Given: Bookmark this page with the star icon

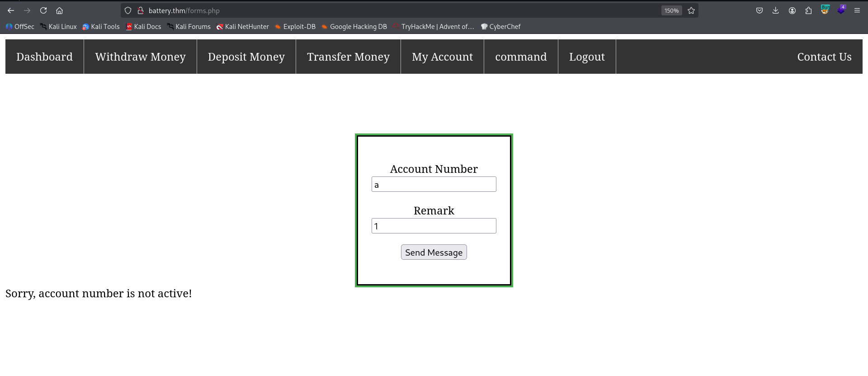Looking at the screenshot, I should click(691, 10).
